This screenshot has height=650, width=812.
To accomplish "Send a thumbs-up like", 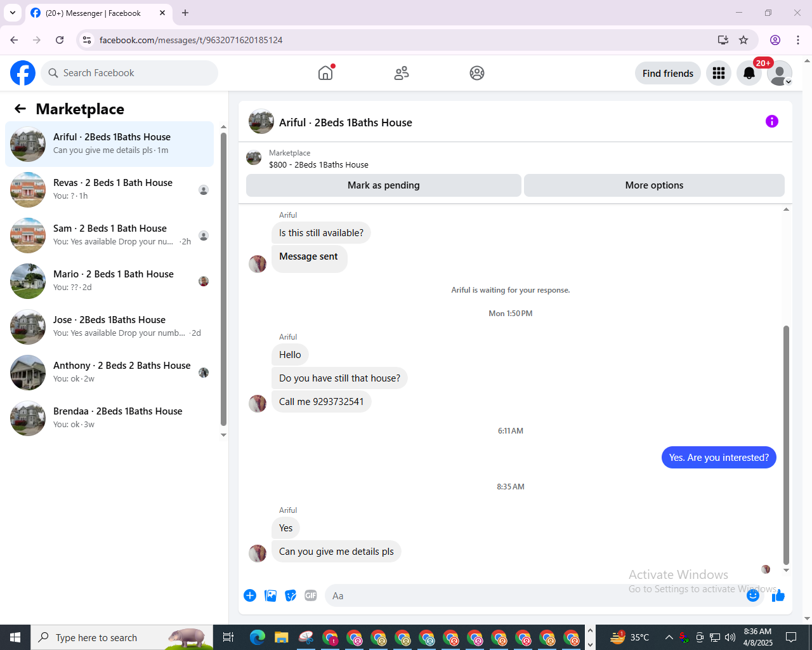I will click(778, 595).
